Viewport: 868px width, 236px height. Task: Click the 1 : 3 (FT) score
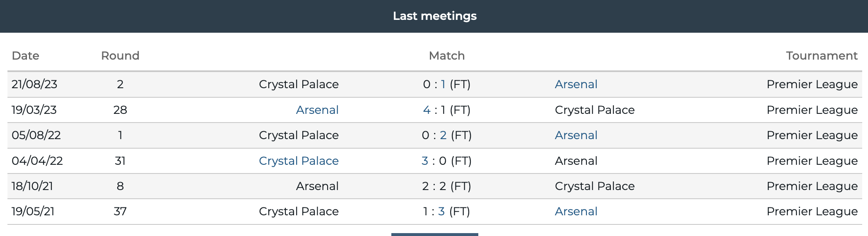coord(447,211)
